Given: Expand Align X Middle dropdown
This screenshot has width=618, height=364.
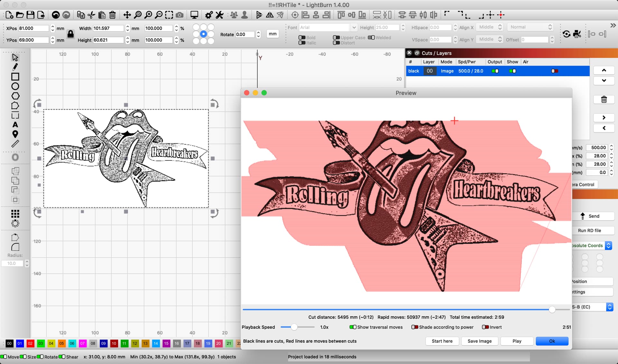Looking at the screenshot, I should 501,27.
